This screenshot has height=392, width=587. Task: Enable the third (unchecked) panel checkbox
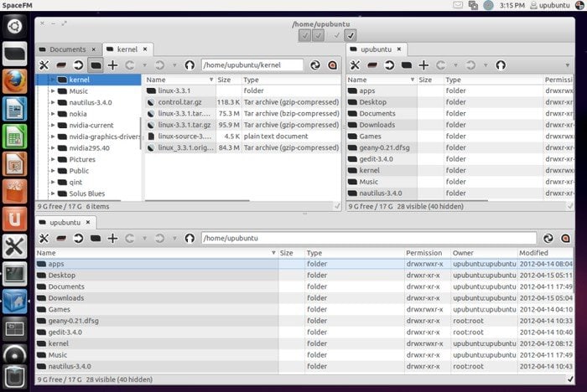336,35
